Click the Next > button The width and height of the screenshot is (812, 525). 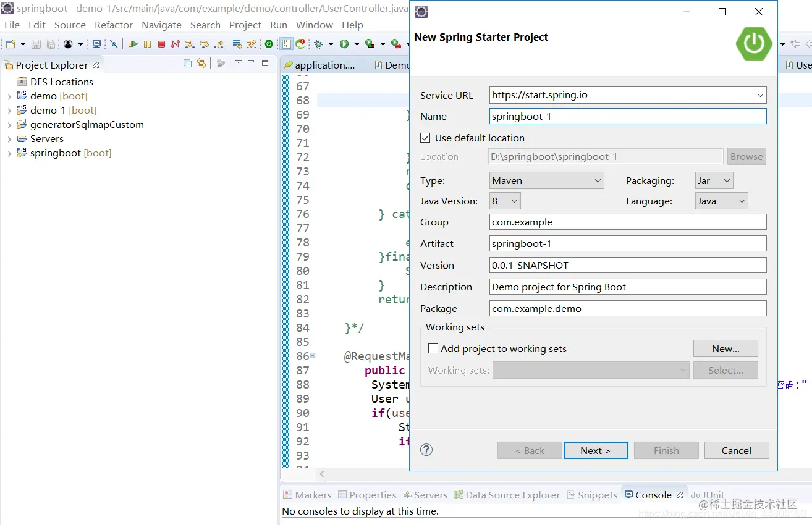tap(596, 450)
